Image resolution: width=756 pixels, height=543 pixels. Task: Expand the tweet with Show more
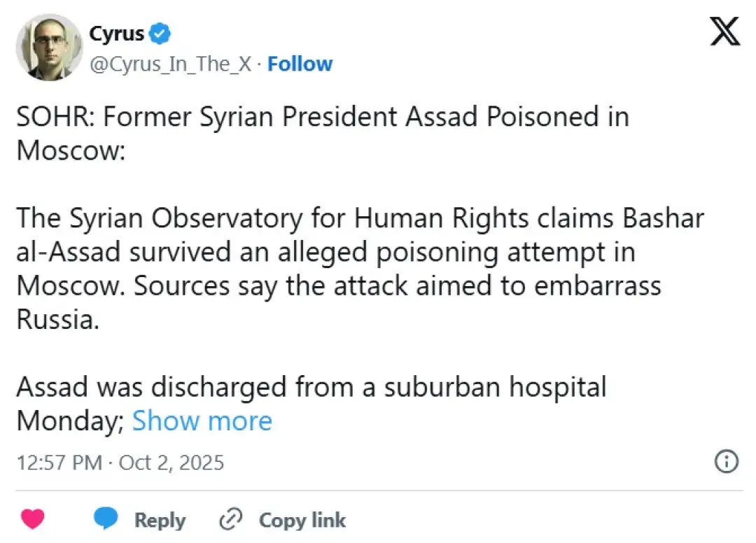pyautogui.click(x=202, y=421)
